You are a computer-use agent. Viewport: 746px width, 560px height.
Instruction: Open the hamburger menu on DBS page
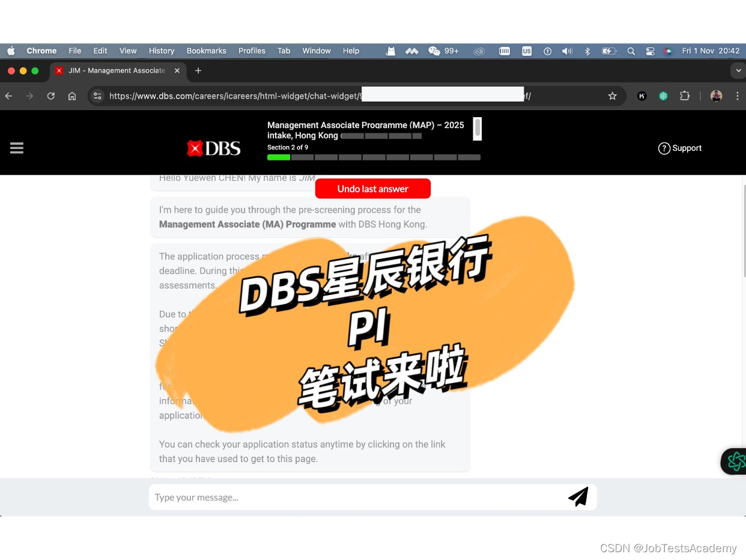coord(17,148)
